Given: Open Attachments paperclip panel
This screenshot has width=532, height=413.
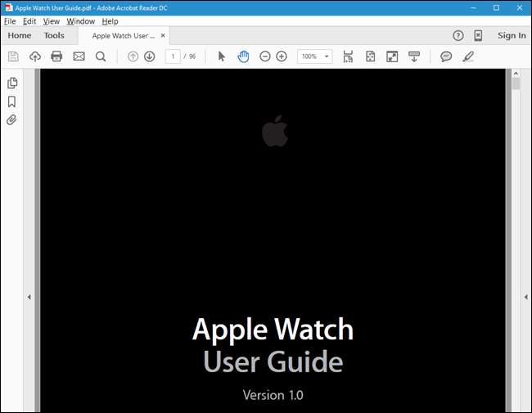Looking at the screenshot, I should 11,119.
